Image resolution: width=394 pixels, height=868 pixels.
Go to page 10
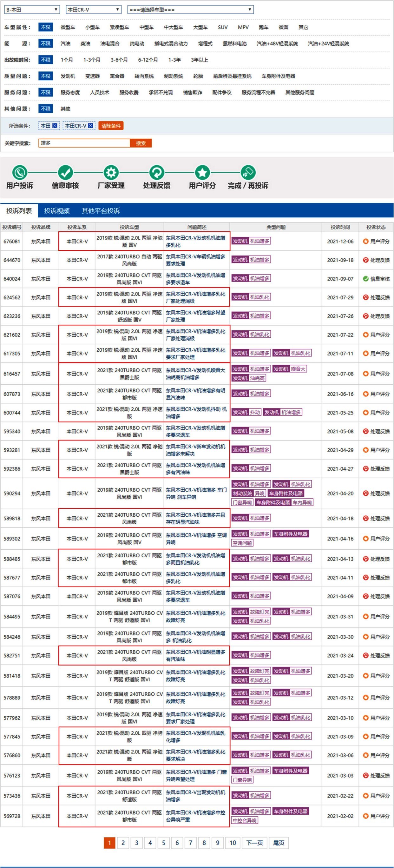pos(233,843)
